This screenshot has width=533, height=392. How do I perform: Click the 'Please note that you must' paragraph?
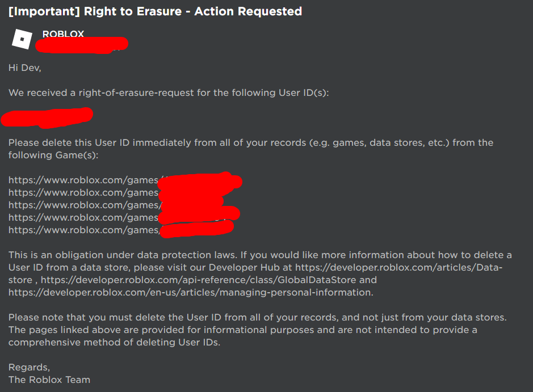point(257,330)
